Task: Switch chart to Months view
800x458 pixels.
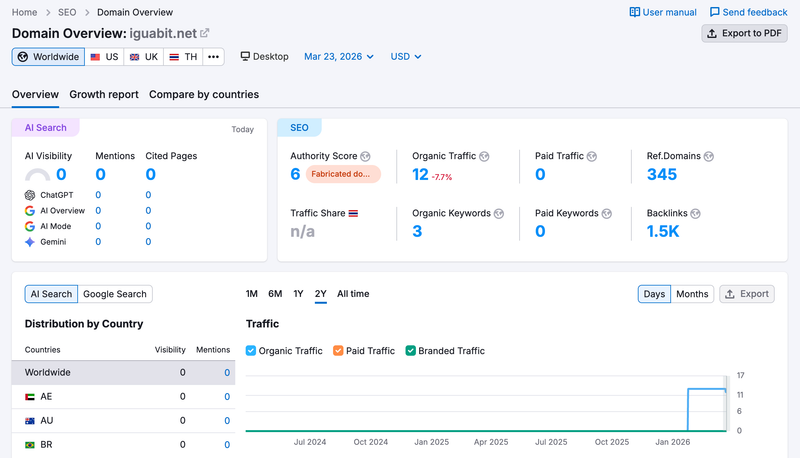Action: tap(692, 294)
